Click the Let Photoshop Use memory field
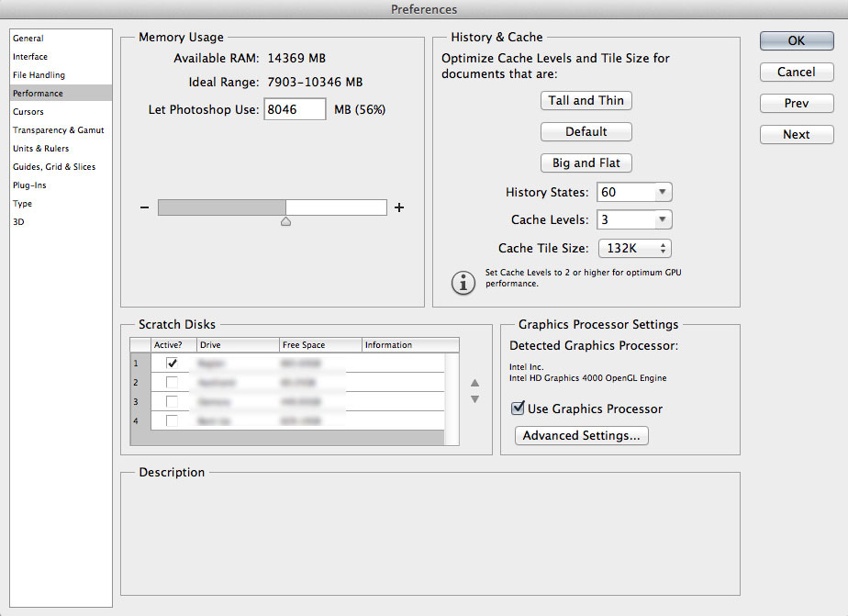Image resolution: width=848 pixels, height=616 pixels. click(295, 109)
